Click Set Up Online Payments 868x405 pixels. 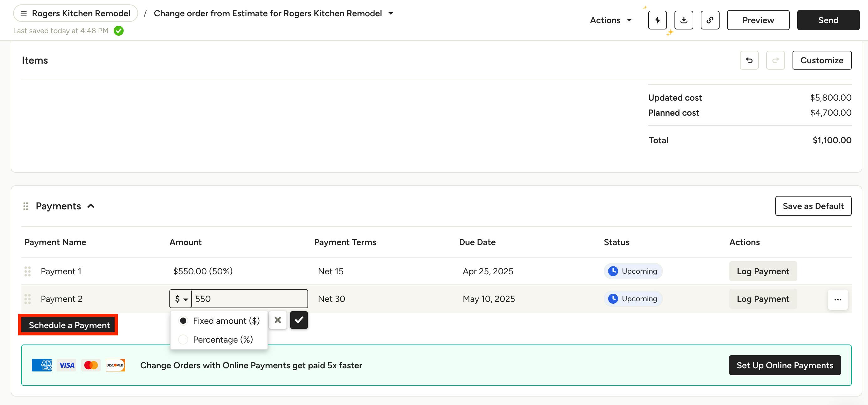point(784,365)
